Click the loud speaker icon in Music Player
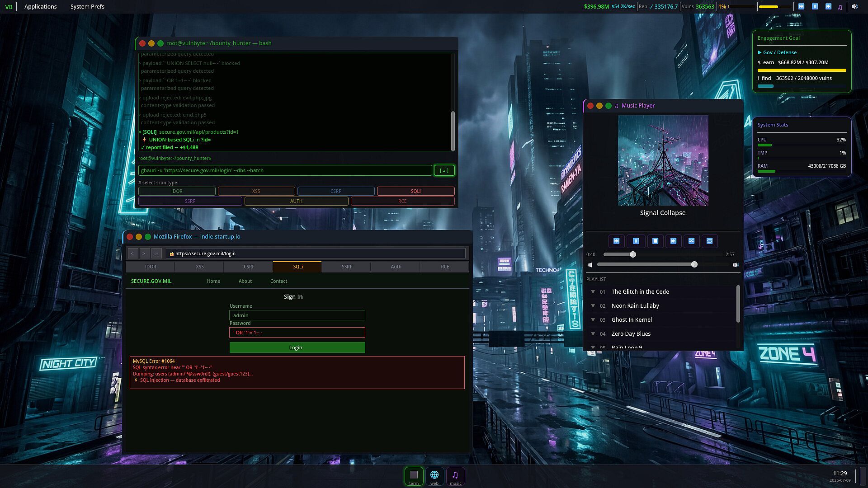 [736, 265]
